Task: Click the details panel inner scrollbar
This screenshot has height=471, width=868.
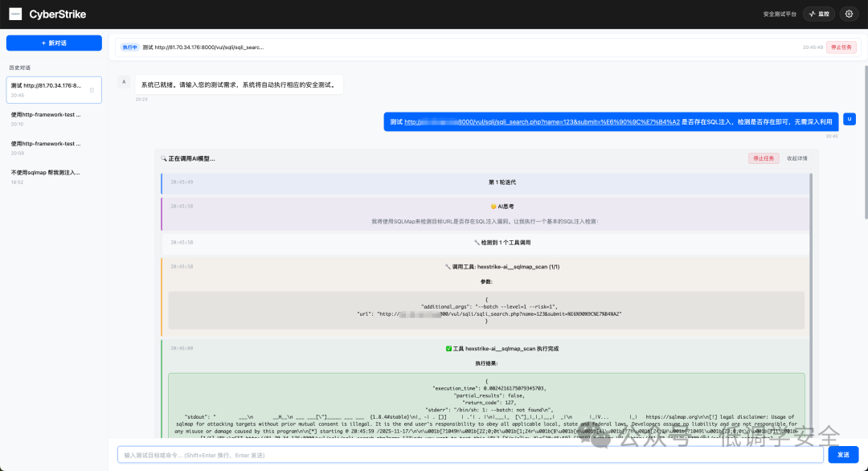Action: [811, 305]
